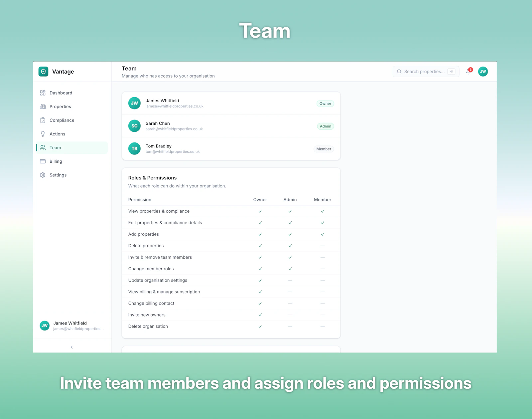Open JW user avatar in top bar
Viewport: 532px width, 419px height.
pyautogui.click(x=483, y=72)
